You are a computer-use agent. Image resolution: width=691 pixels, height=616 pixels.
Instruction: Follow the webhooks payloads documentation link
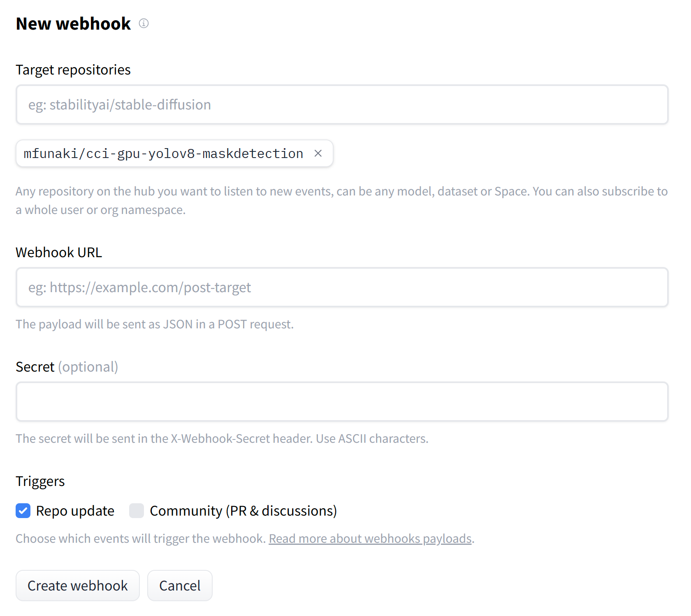(x=370, y=538)
